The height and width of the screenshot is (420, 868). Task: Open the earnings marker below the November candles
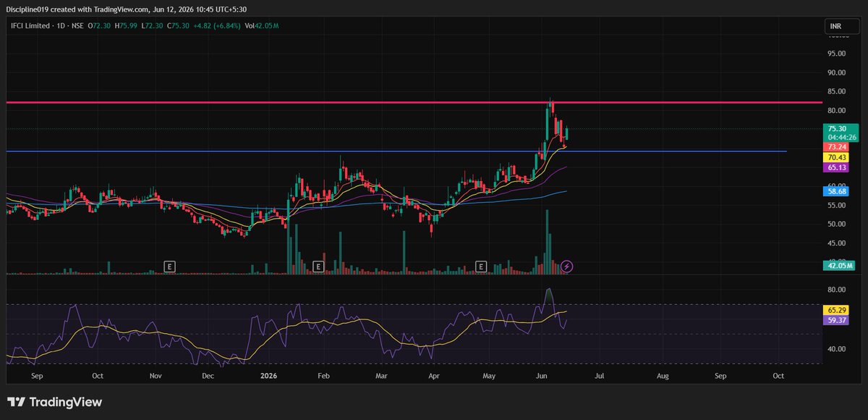(170, 266)
